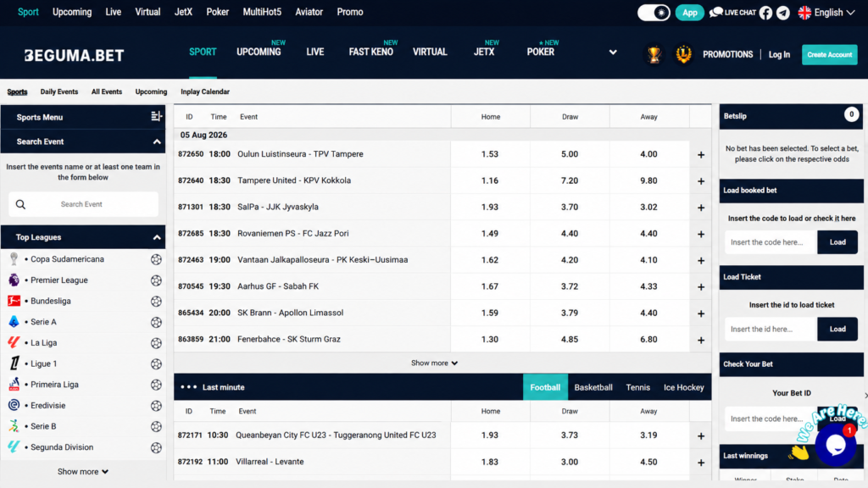868x488 pixels.
Task: Open Serie A football icon
Action: [x=156, y=322]
